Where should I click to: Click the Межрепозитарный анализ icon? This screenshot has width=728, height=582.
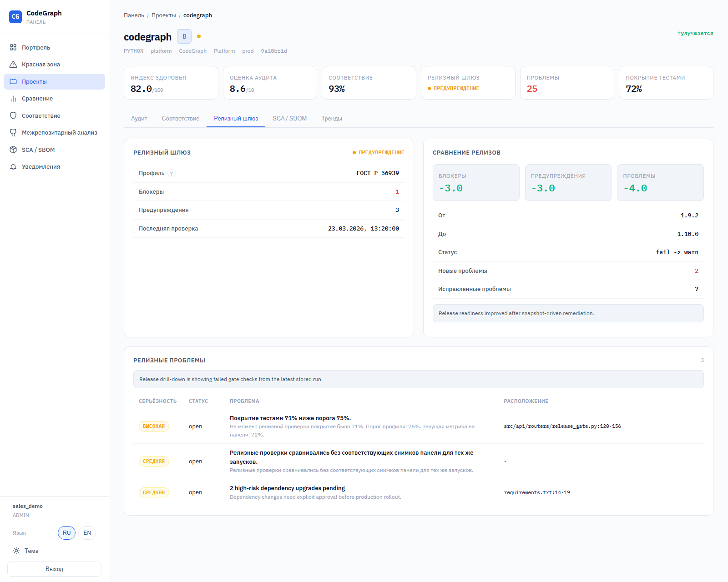pos(13,133)
